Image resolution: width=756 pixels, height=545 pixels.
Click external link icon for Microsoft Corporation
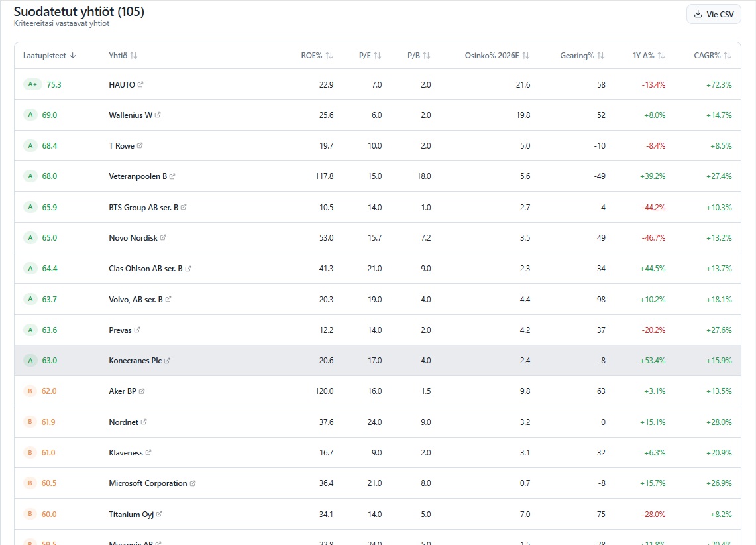[x=193, y=483]
